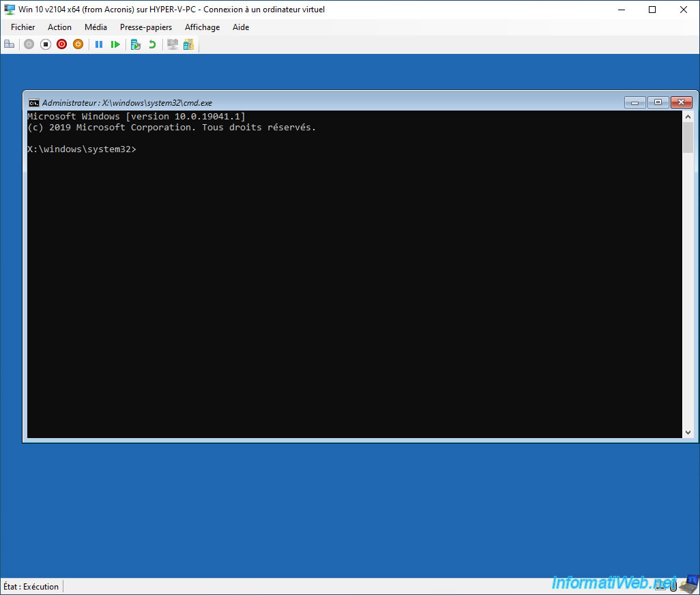Open the Action menu

pos(59,27)
